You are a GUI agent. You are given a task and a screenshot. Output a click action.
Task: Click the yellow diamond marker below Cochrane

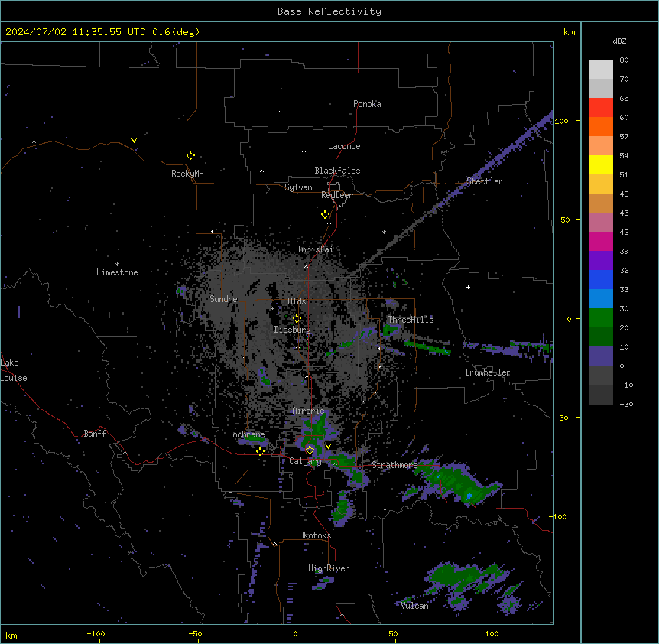260,451
